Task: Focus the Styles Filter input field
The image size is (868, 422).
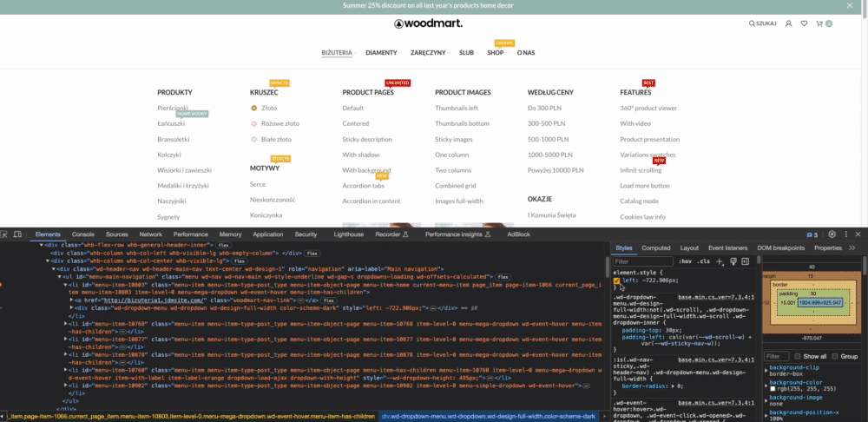Action: click(x=642, y=261)
